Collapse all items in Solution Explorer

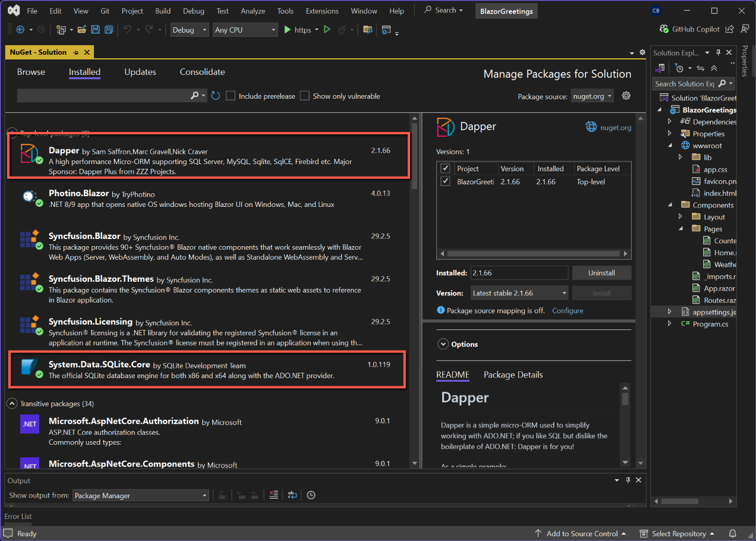tap(714, 68)
